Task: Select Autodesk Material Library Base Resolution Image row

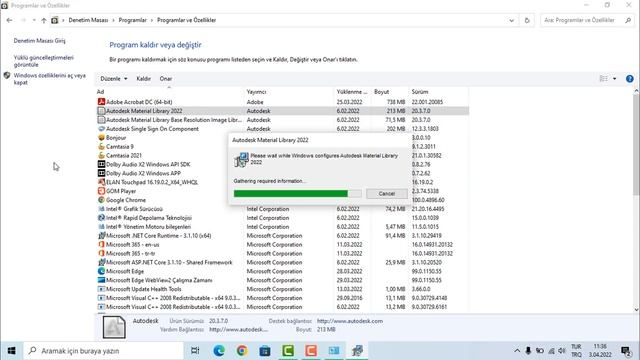Action: click(x=282, y=120)
